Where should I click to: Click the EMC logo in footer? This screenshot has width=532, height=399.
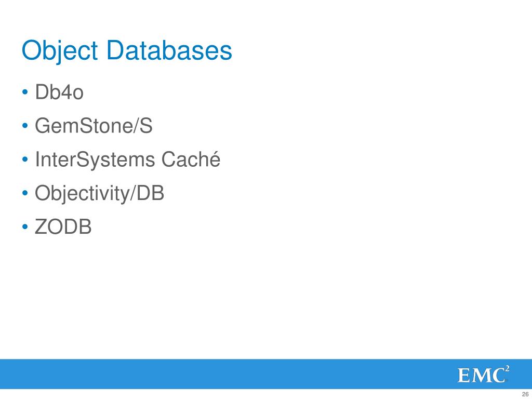tap(484, 374)
